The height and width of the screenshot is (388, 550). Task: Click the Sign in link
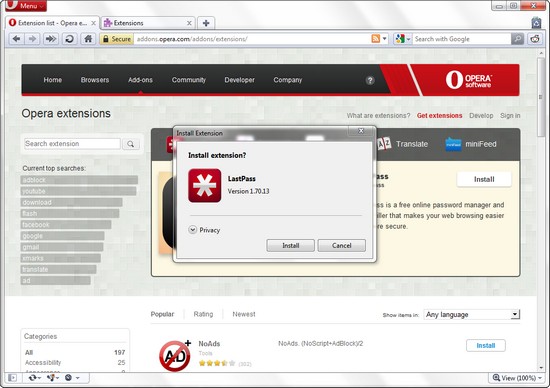pyautogui.click(x=510, y=115)
